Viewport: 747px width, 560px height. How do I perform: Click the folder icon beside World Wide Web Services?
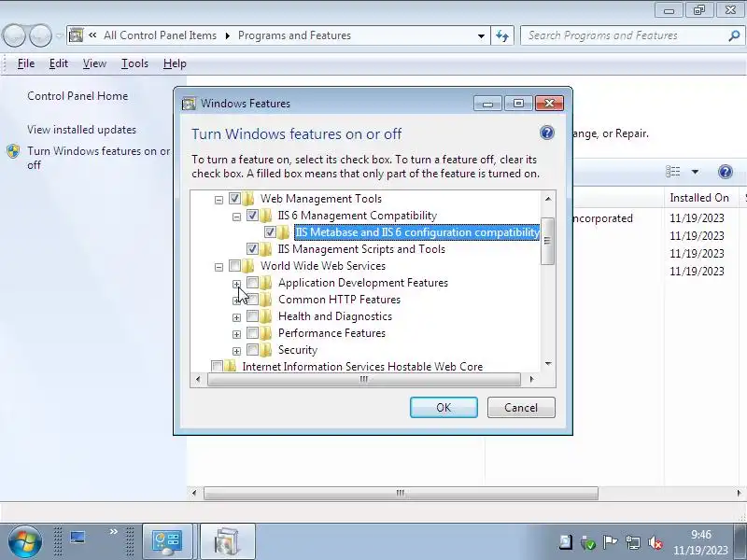(x=248, y=266)
